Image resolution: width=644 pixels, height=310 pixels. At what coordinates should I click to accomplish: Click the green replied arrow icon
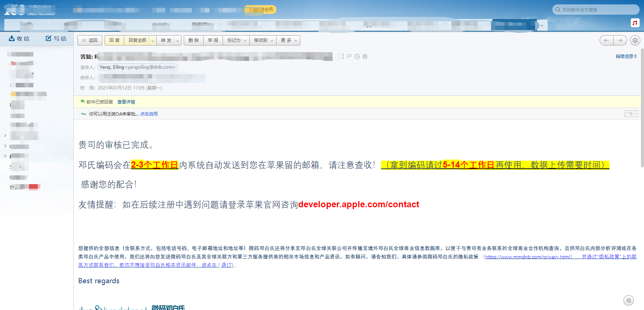(x=83, y=101)
